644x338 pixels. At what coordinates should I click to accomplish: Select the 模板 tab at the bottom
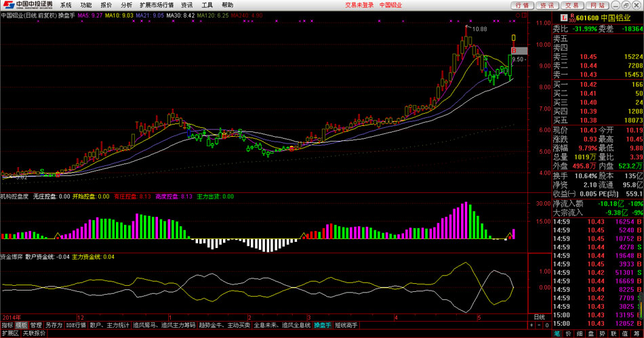(22, 325)
